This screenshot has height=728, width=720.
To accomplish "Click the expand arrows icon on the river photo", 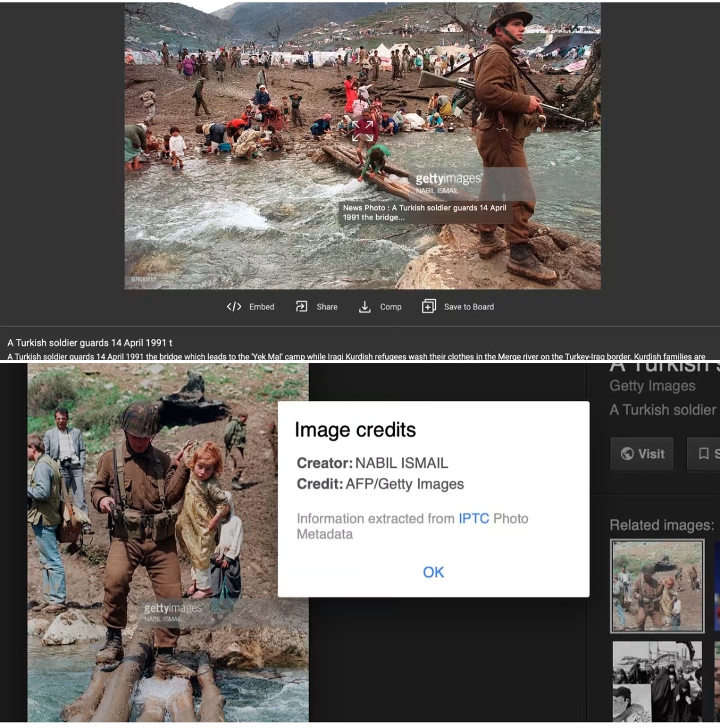I will click(x=362, y=131).
